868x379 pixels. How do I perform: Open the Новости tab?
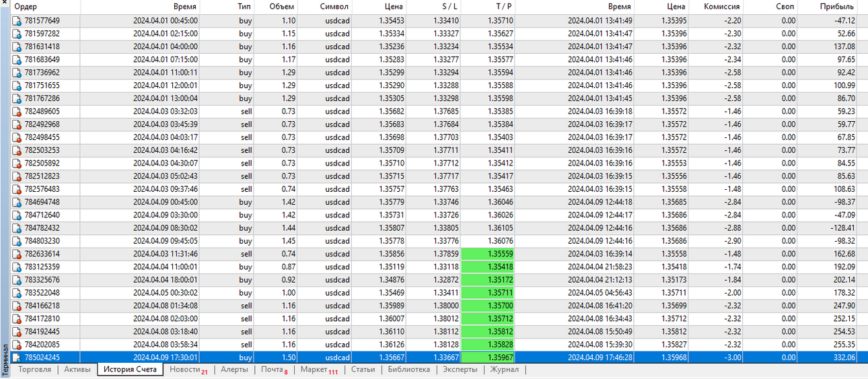point(188,370)
